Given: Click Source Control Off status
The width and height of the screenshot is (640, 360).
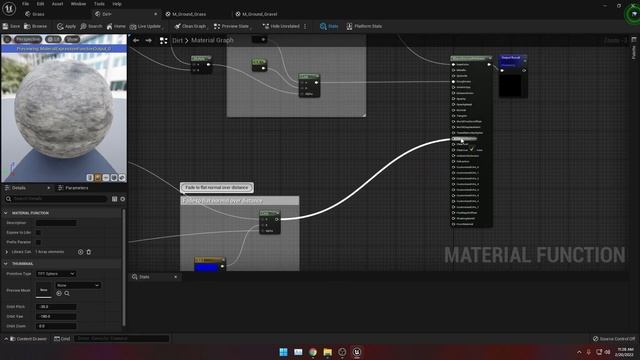Looking at the screenshot, I should pos(613,339).
